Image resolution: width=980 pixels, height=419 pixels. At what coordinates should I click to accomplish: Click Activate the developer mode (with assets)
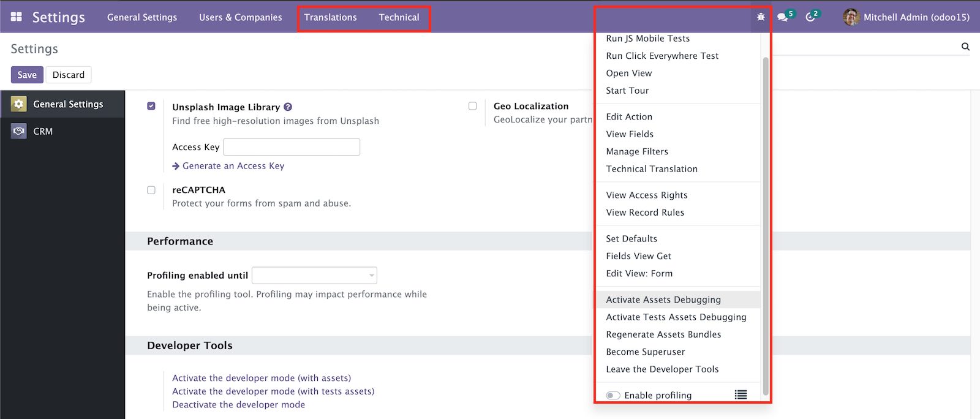[262, 378]
